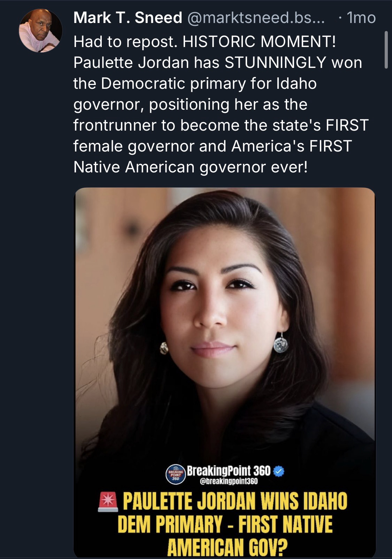Open the Mark T. Sneed display name
The image size is (392, 559).
pos(128,18)
